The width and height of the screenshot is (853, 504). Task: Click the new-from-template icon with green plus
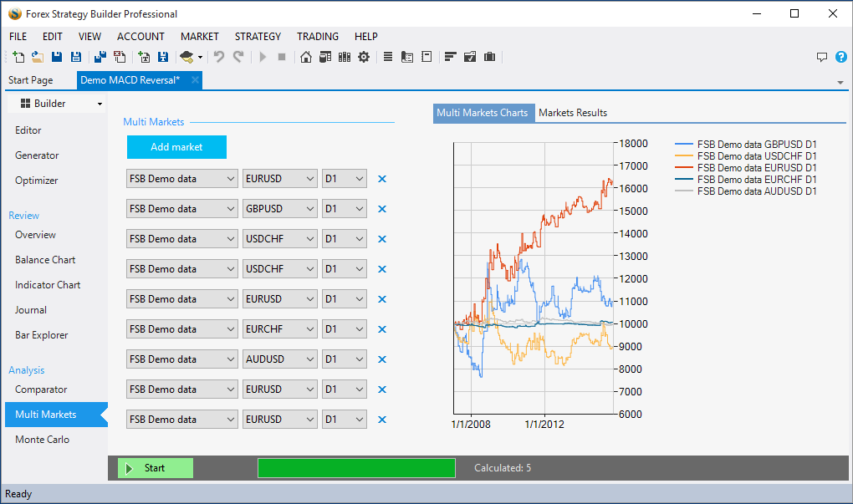(144, 57)
